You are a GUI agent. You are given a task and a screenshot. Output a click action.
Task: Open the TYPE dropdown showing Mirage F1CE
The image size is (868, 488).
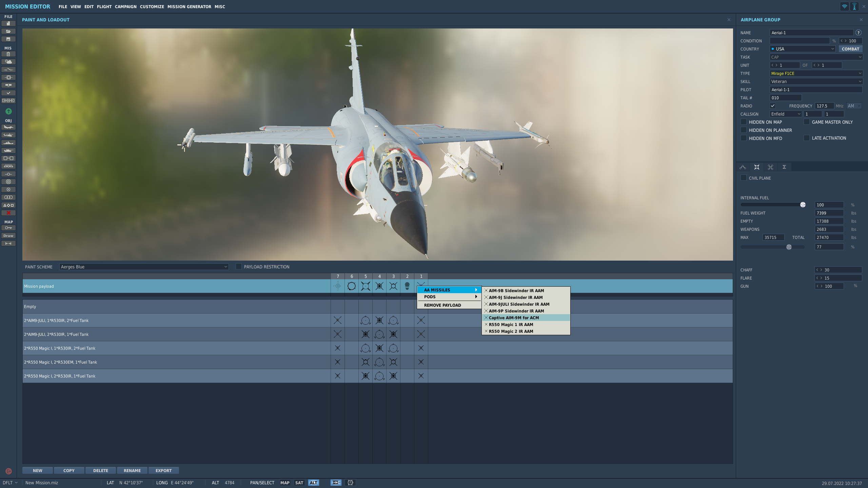[816, 73]
